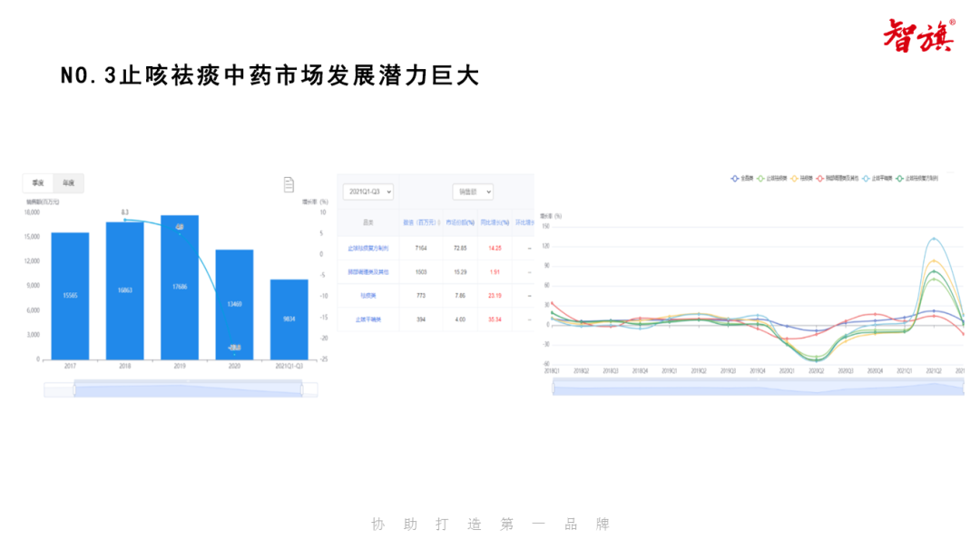
Task: Click red growth value 1.91
Action: (495, 272)
